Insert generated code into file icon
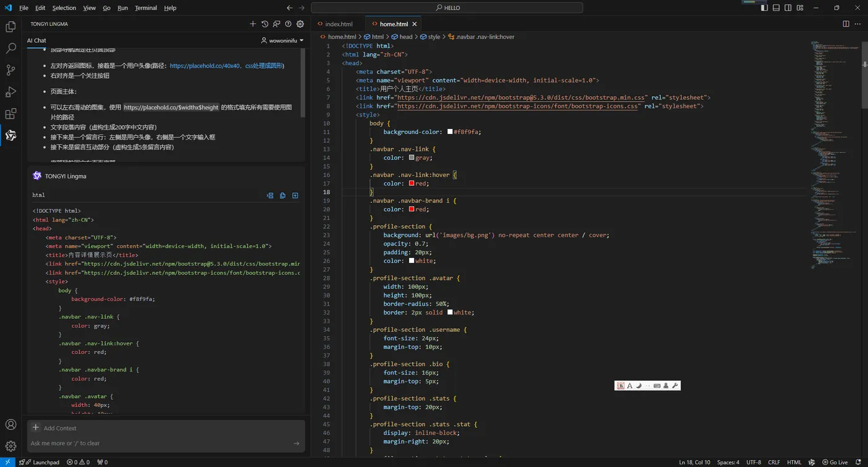The height and width of the screenshot is (467, 868). (x=270, y=195)
